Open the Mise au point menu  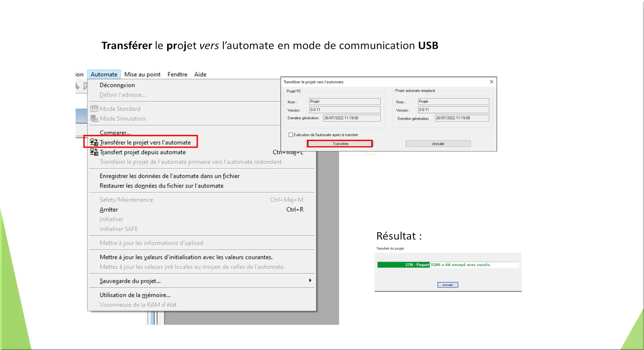tap(142, 74)
